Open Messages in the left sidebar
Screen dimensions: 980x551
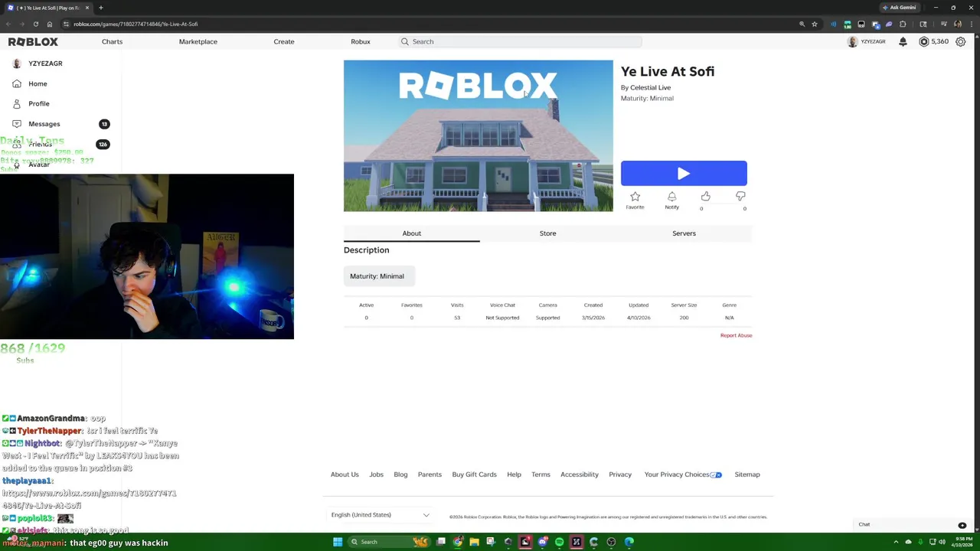[44, 123]
